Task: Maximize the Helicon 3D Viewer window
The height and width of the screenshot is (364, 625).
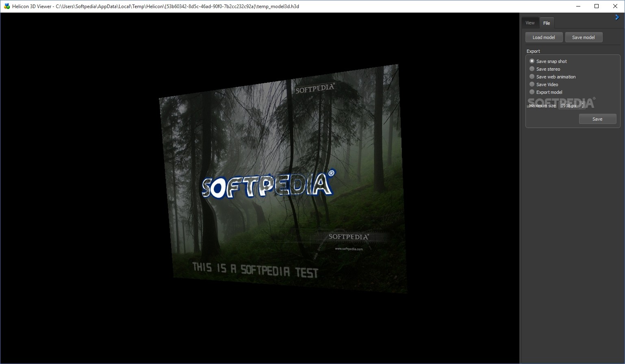Action: 597,6
